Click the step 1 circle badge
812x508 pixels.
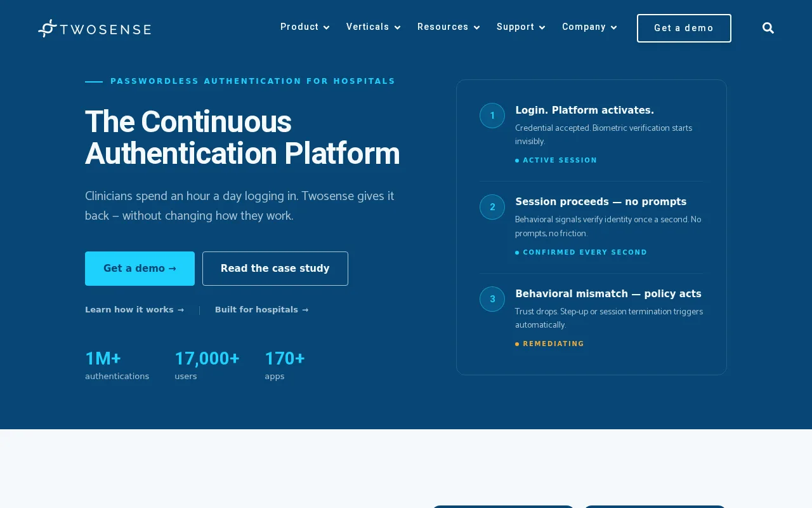492,116
